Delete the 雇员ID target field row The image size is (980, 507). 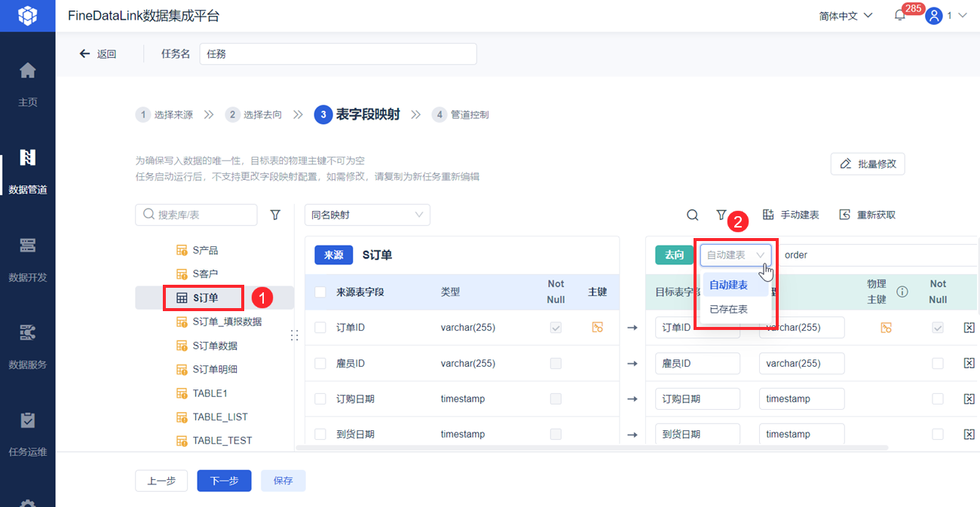coord(969,363)
